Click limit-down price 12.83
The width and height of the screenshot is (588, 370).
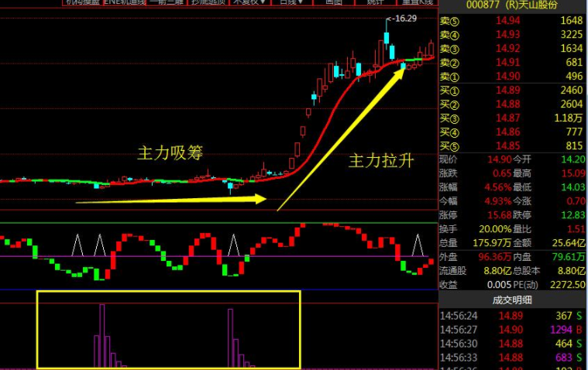(x=573, y=215)
